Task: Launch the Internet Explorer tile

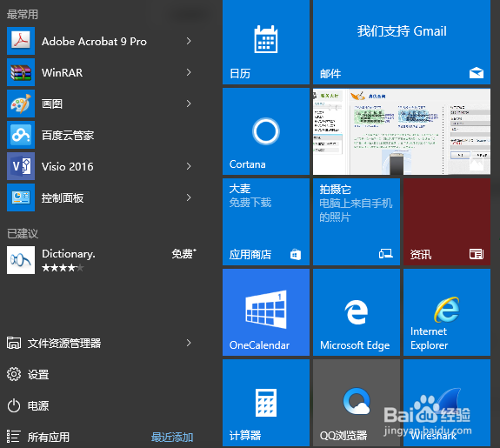Action: click(x=447, y=312)
